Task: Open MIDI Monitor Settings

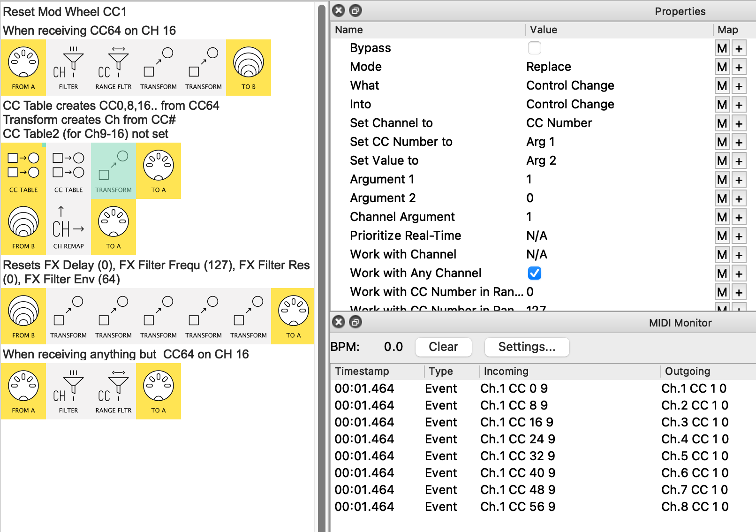Action: [526, 347]
